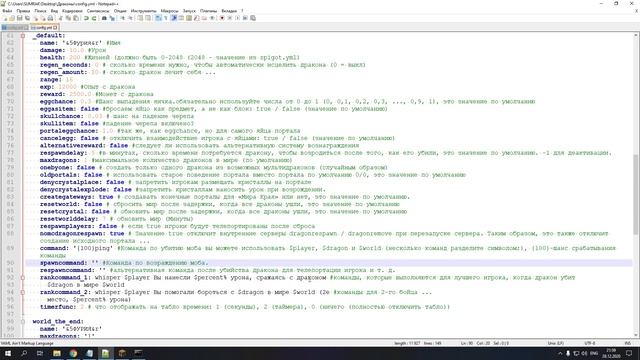Open the Windows notification center icon
The width and height of the screenshot is (640, 360).
pos(629,353)
